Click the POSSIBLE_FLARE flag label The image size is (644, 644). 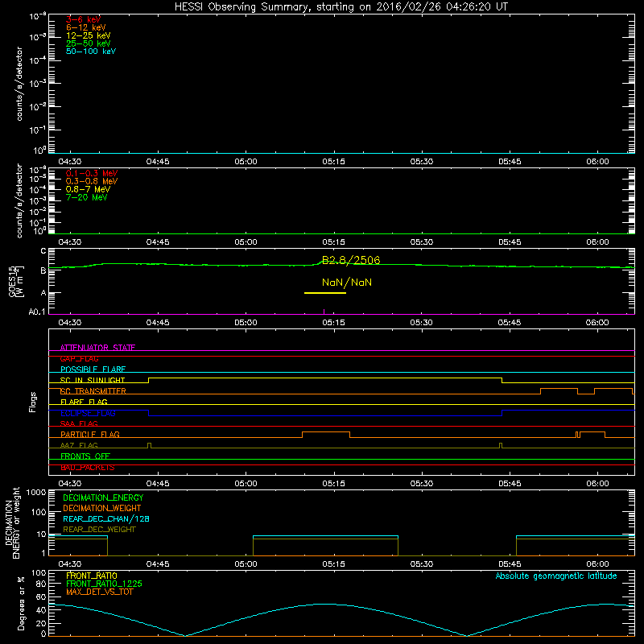[x=93, y=369]
